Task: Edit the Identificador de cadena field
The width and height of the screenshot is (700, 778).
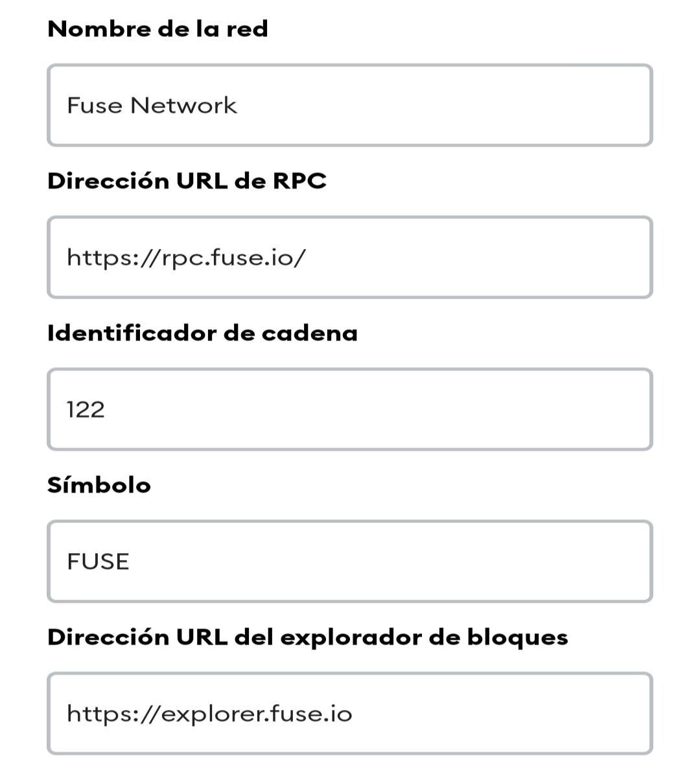Action: tap(350, 409)
